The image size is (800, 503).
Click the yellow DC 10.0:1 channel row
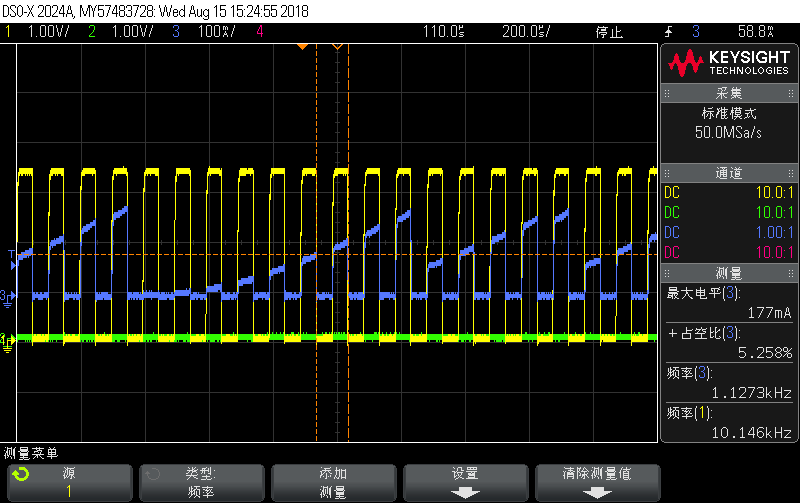[x=729, y=193]
